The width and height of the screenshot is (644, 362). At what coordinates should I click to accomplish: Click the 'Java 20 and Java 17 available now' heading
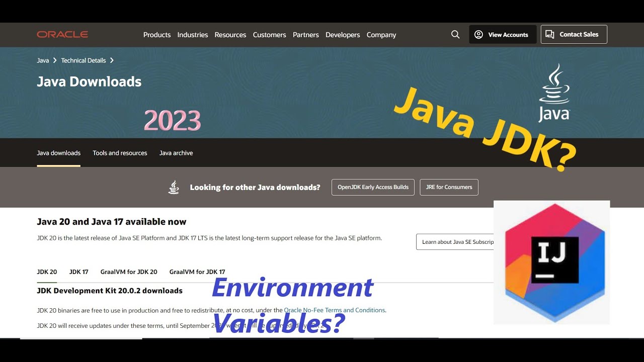pyautogui.click(x=112, y=222)
